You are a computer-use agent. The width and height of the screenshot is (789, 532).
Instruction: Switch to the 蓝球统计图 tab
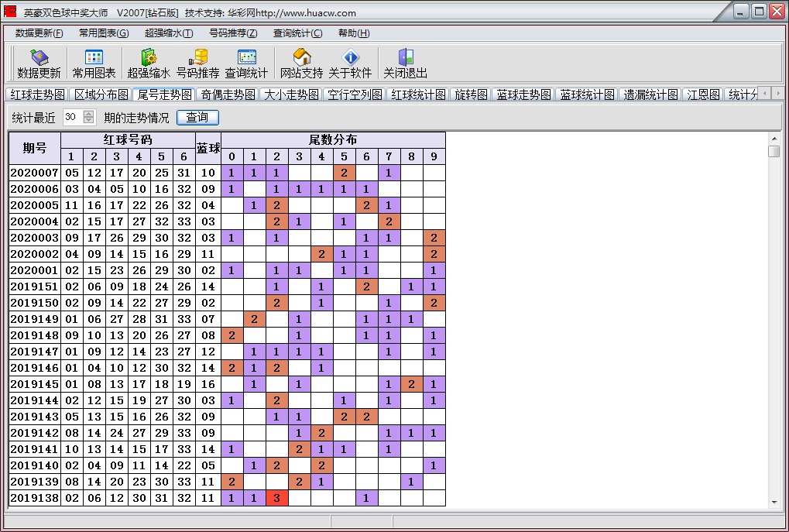coord(588,94)
